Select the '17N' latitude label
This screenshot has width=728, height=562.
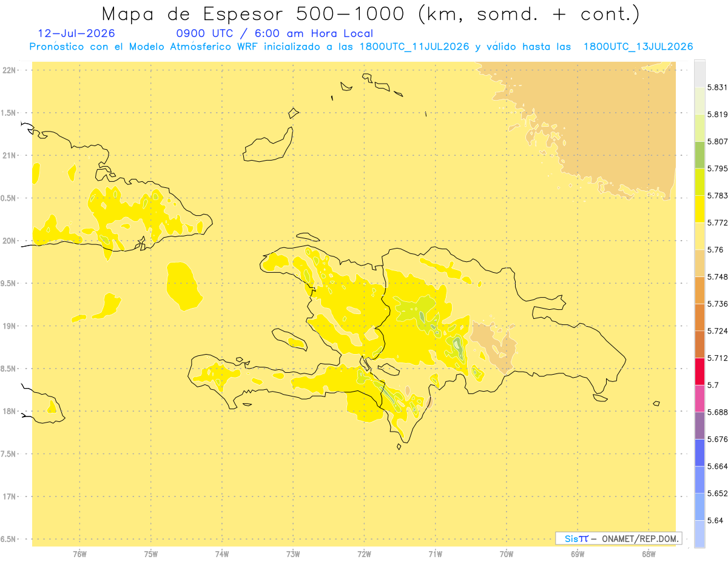pyautogui.click(x=8, y=497)
